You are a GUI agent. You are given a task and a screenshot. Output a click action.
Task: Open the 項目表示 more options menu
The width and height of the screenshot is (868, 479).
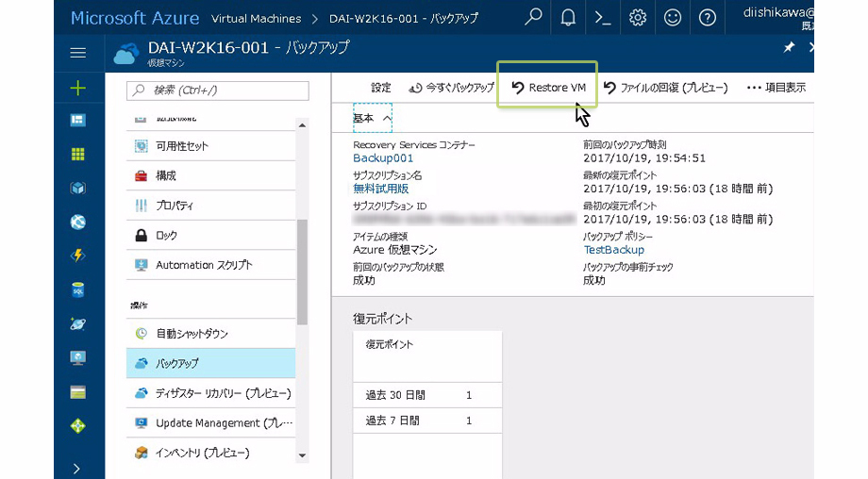pos(776,88)
